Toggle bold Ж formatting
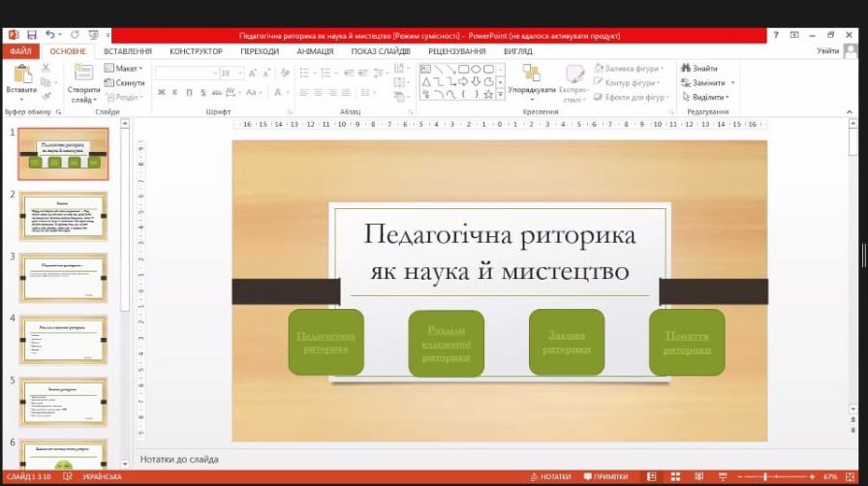 tap(161, 93)
